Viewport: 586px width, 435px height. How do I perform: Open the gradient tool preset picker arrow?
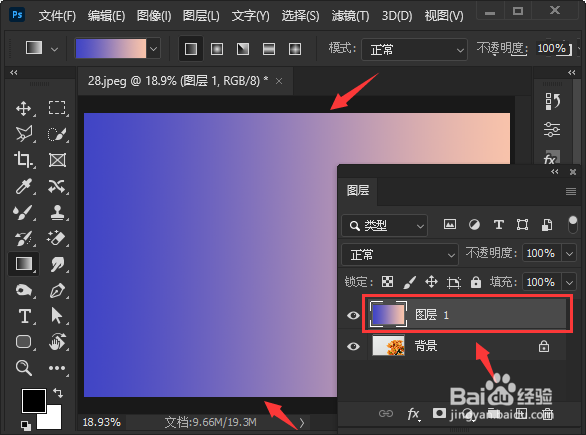click(54, 49)
